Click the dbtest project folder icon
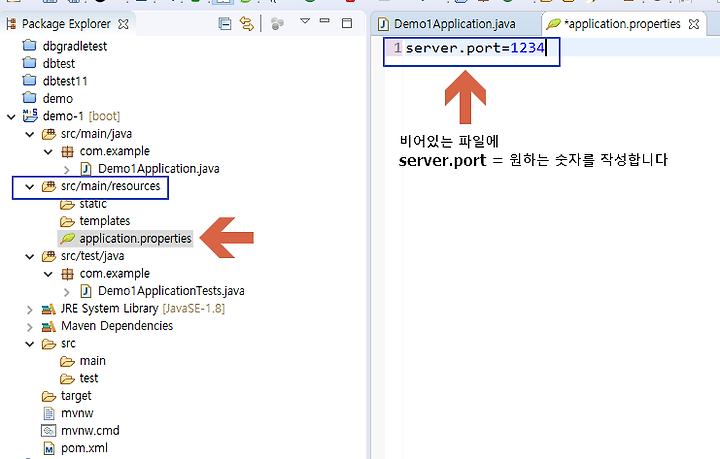Screen dimensions: 720x459 point(29,63)
